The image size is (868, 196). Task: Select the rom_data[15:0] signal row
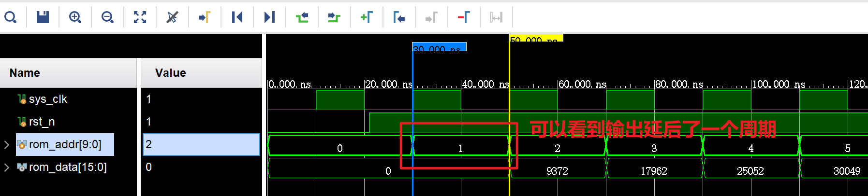pyautogui.click(x=68, y=167)
